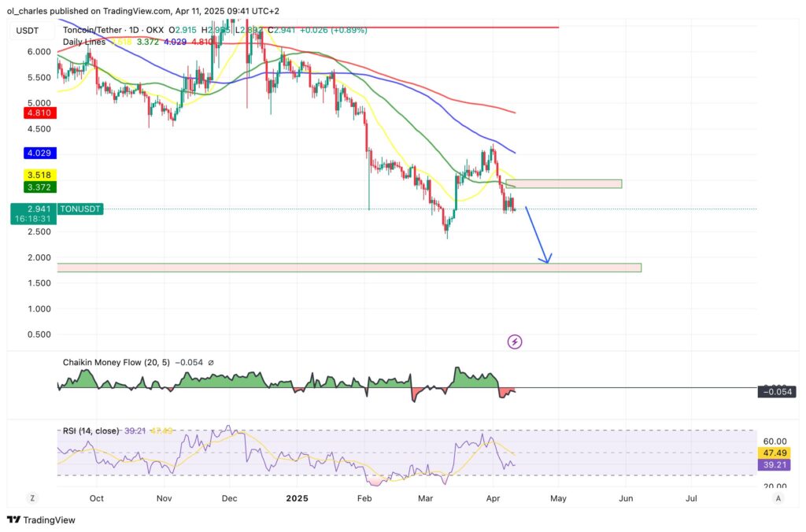Viewport: 806px width, 532px height.
Task: Select the upper pink resistance zone rectangle
Action: coord(564,183)
